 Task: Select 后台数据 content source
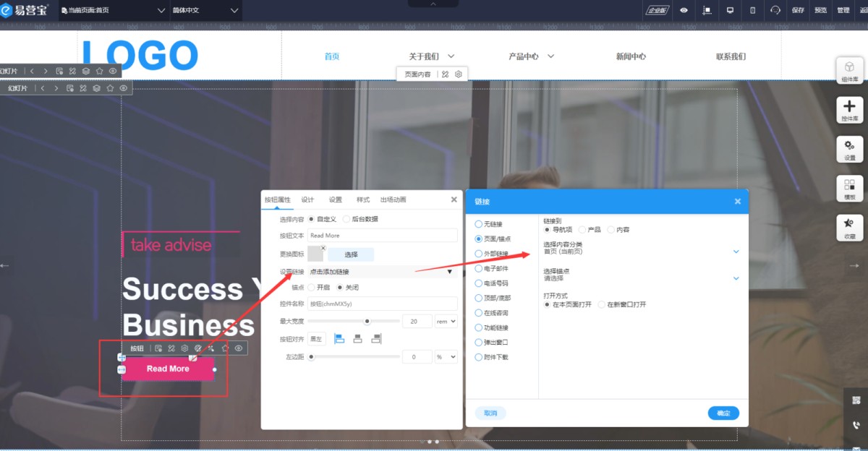tap(361, 219)
